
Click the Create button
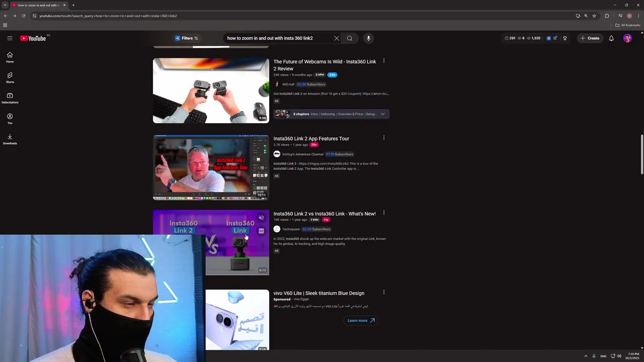click(x=590, y=38)
